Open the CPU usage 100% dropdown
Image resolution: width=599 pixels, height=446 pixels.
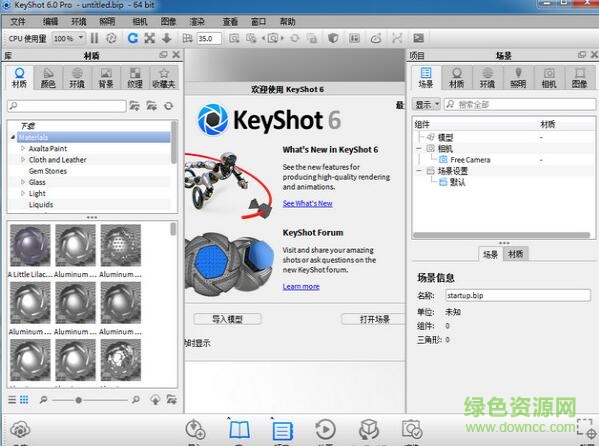click(68, 38)
